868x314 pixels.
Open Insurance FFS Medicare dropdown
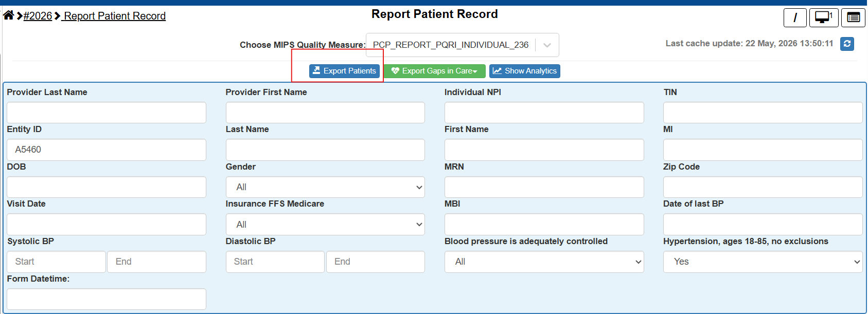coord(325,225)
